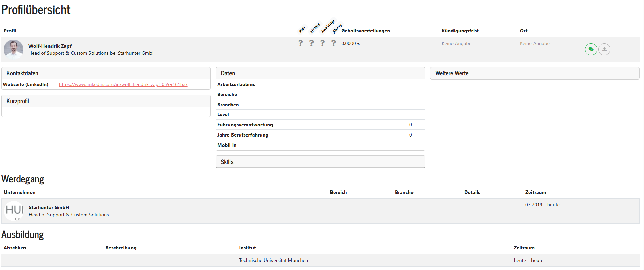
Task: Click the Level row label
Action: tap(223, 114)
